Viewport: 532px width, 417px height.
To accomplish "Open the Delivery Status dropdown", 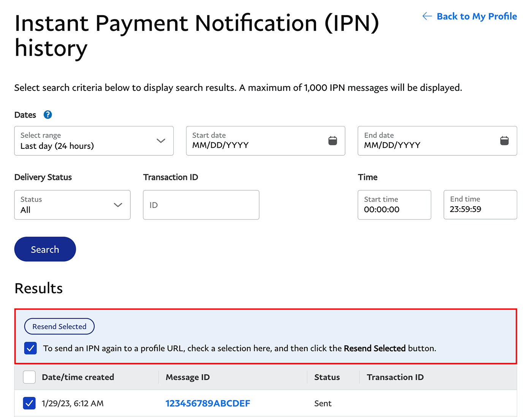I will [x=72, y=205].
